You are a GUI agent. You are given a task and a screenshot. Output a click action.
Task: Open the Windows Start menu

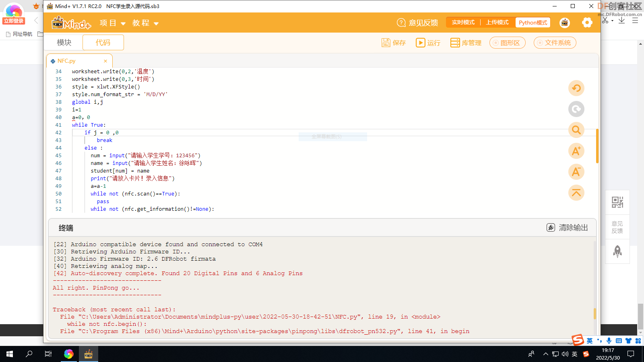click(10, 354)
